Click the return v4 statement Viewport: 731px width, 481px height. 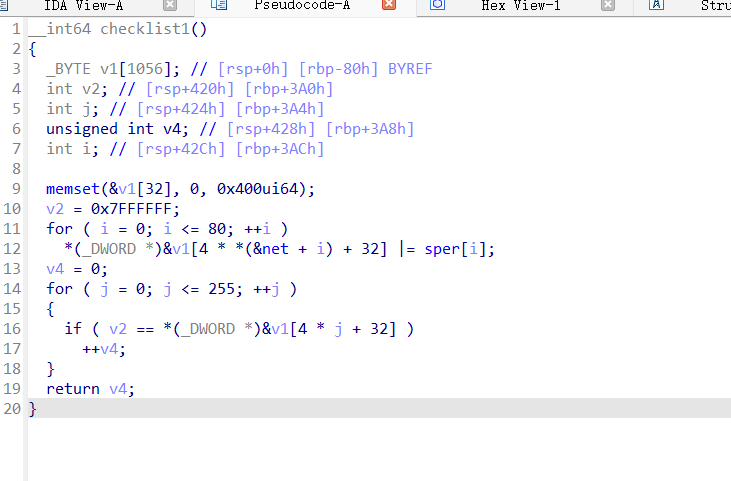pos(90,389)
